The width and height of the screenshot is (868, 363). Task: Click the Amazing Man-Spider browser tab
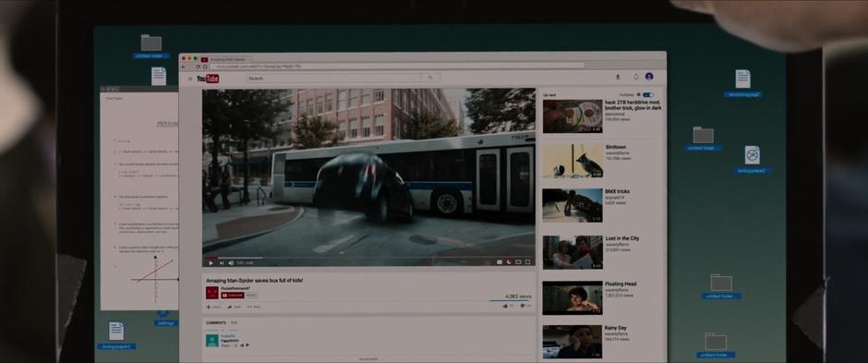(x=225, y=59)
